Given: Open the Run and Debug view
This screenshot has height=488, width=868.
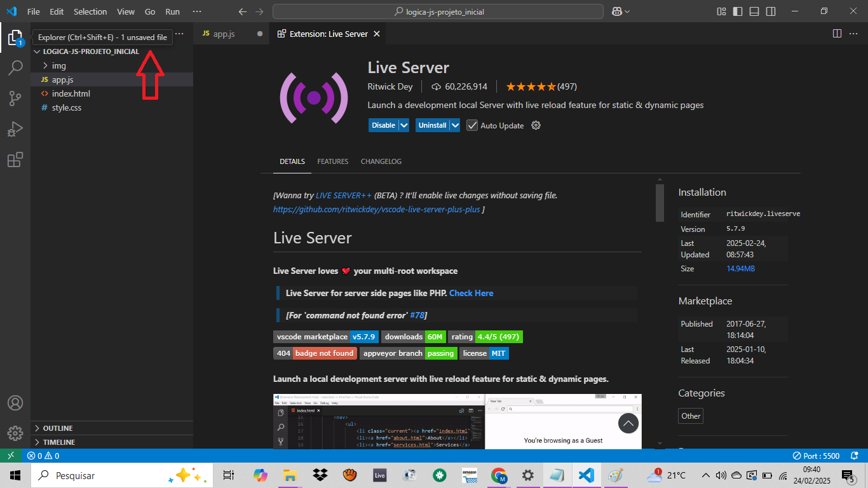Looking at the screenshot, I should click(x=15, y=129).
